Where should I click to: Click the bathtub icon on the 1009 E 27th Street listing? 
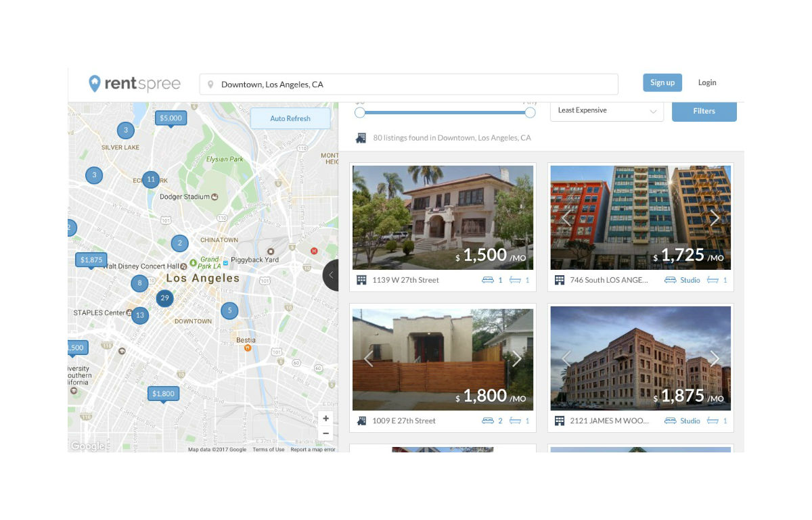(514, 420)
